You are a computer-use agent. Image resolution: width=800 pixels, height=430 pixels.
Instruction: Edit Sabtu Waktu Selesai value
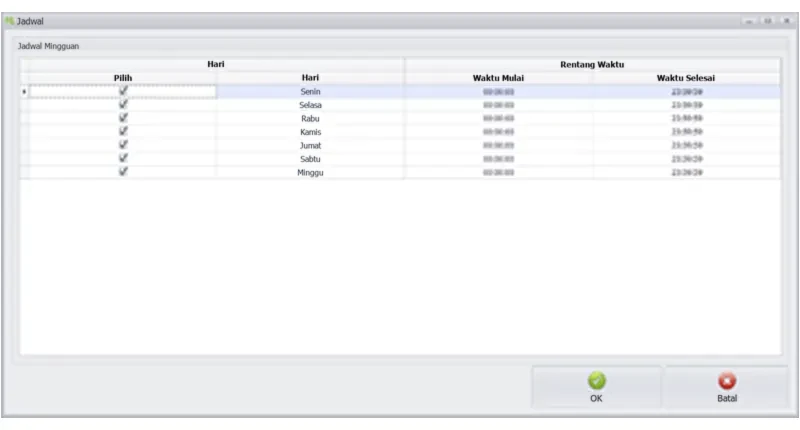[x=686, y=159]
